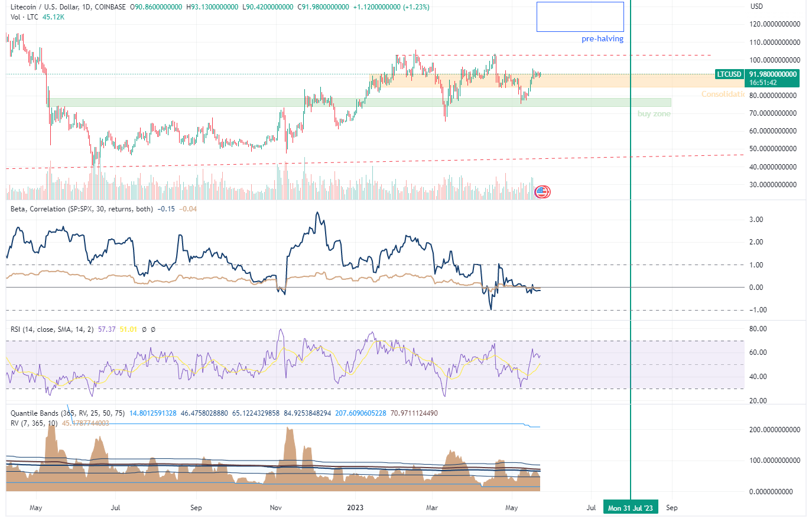812x519 pixels.
Task: Click the Vol · LTC indicator legend
Action: click(x=24, y=17)
